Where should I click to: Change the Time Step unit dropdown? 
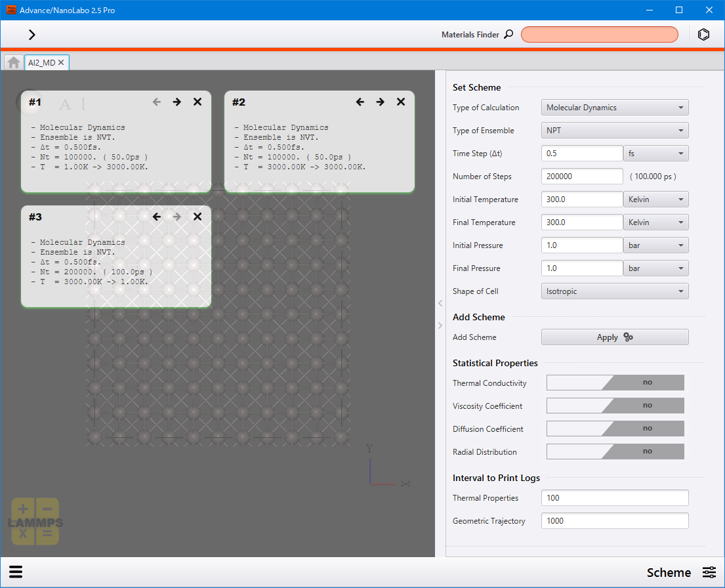click(655, 153)
